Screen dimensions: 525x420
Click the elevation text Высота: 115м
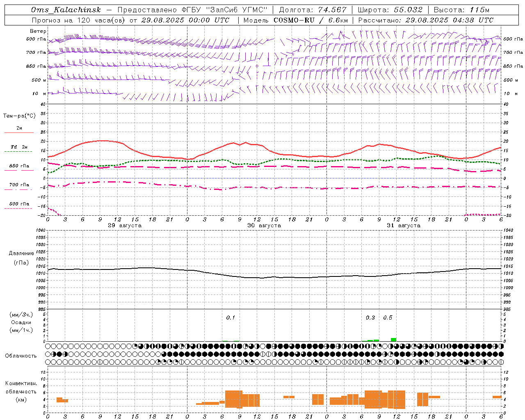[461, 10]
